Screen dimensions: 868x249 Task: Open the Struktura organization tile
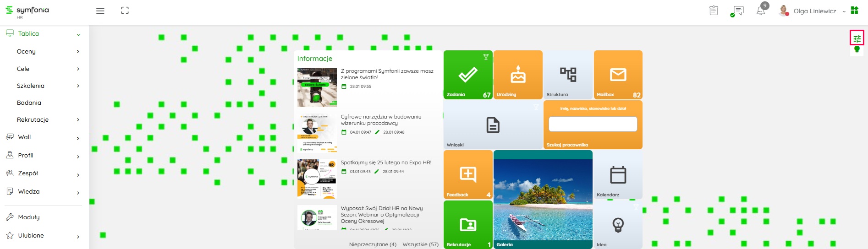[x=568, y=75]
